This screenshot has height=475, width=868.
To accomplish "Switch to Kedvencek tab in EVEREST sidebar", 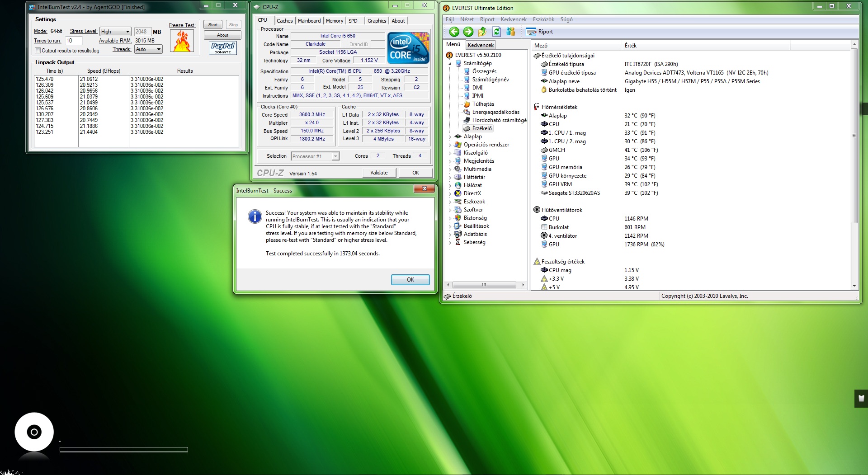I will [x=481, y=45].
